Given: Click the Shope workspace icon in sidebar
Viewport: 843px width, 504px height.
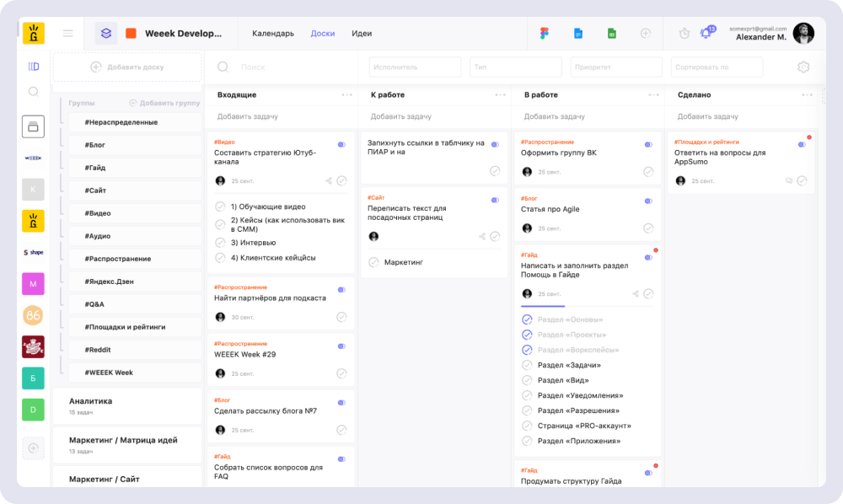Looking at the screenshot, I should point(33,252).
